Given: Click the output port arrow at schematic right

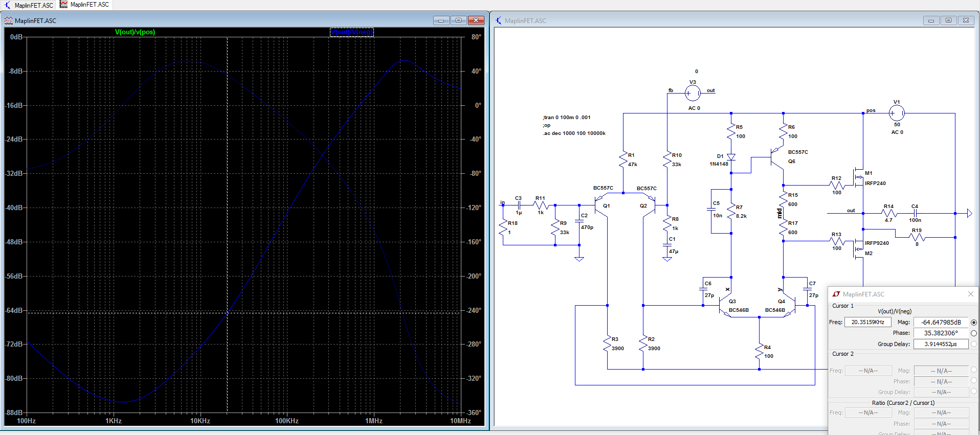Looking at the screenshot, I should point(969,213).
